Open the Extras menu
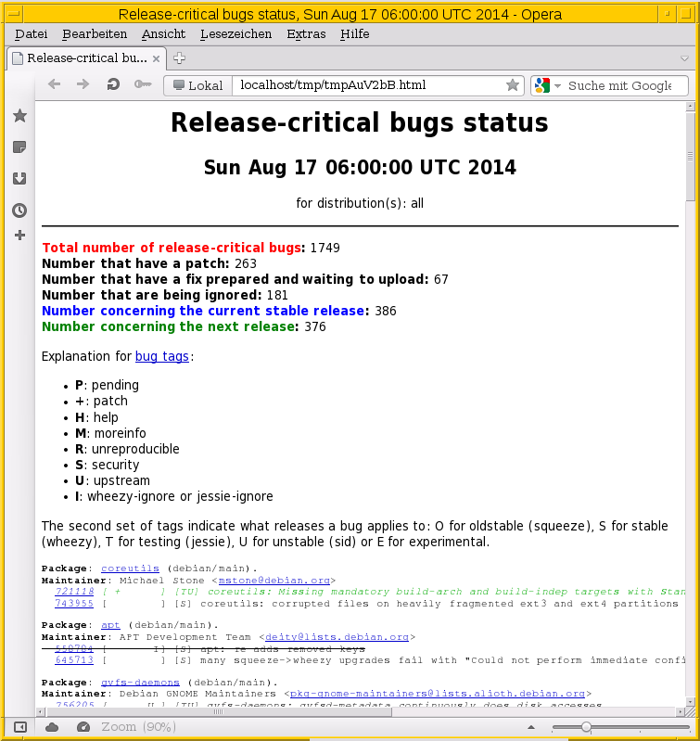The height and width of the screenshot is (741, 700). [306, 33]
